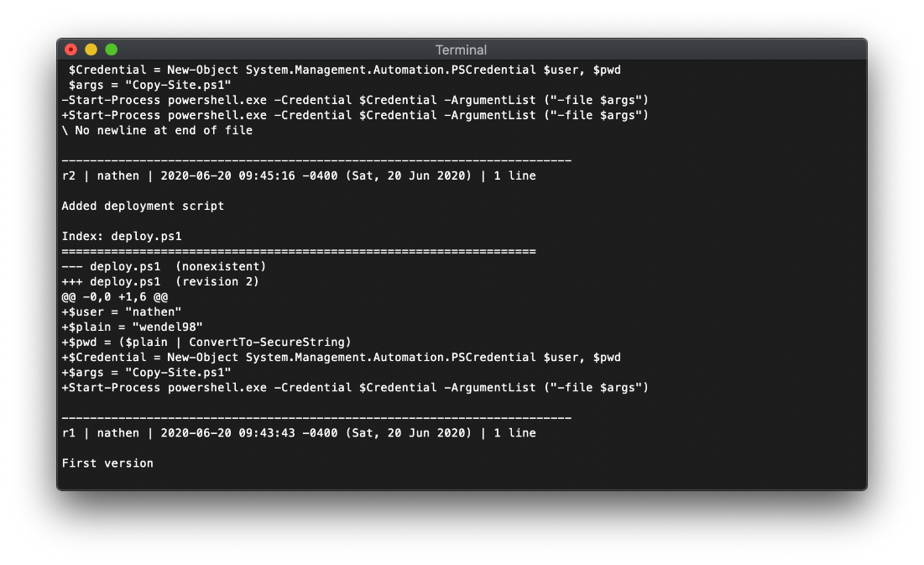Click the r1 revision header line
This screenshot has height=565, width=924.
(x=299, y=433)
